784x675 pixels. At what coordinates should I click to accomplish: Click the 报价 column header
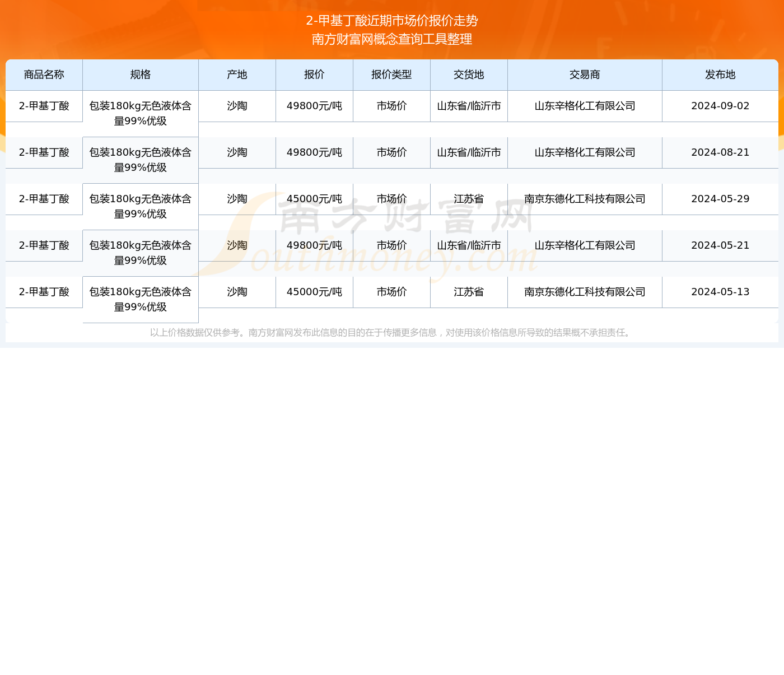pyautogui.click(x=315, y=75)
